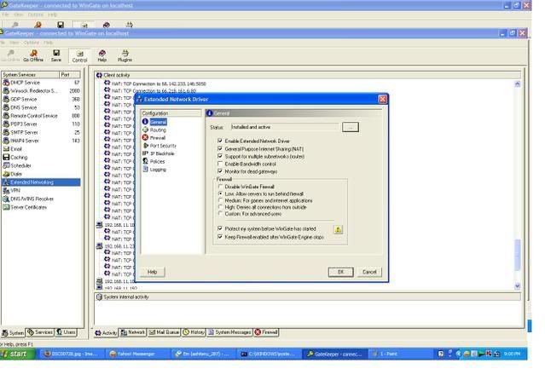Click the ellipsis button beside Status field
The width and height of the screenshot is (545, 392).
coord(351,128)
